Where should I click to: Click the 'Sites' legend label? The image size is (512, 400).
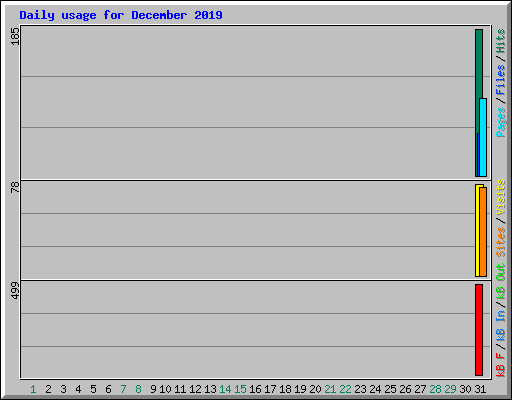(501, 242)
